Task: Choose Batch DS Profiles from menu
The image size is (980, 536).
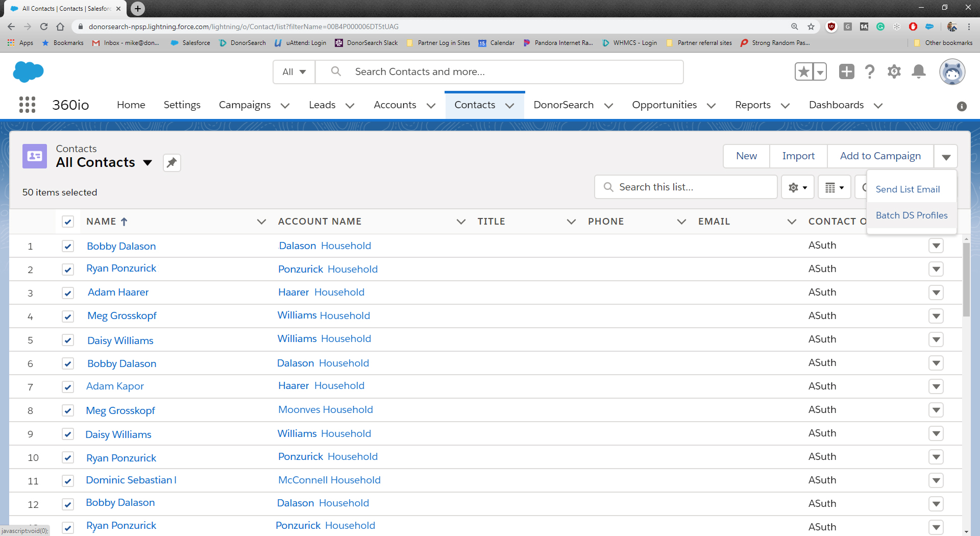Action: [911, 215]
